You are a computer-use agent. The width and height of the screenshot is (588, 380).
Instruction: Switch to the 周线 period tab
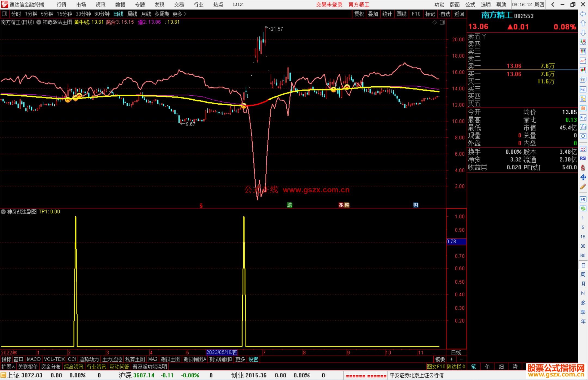[x=132, y=14]
